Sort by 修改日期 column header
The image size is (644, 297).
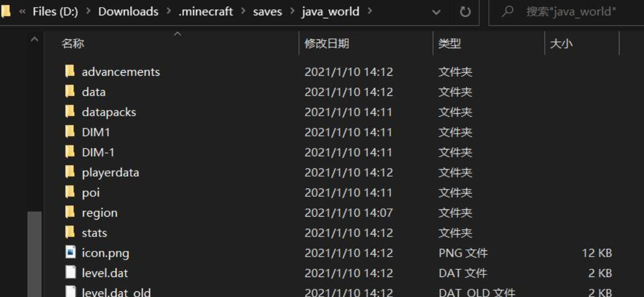coord(327,44)
